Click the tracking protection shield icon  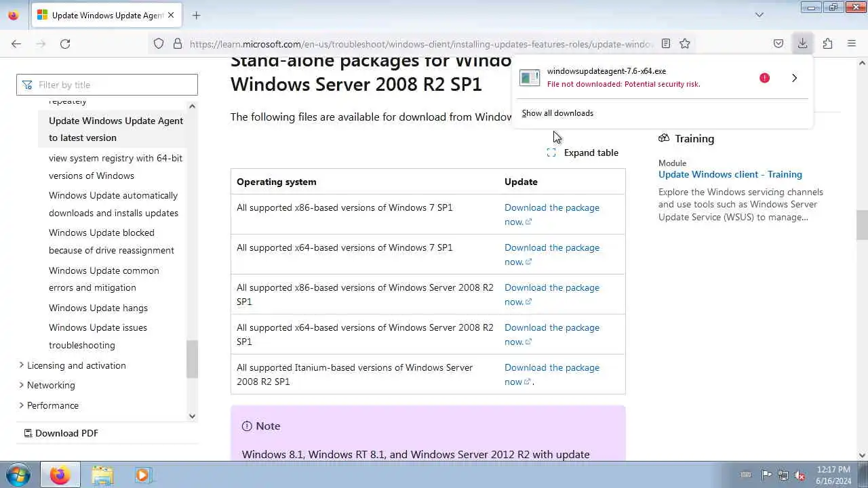[x=159, y=43]
